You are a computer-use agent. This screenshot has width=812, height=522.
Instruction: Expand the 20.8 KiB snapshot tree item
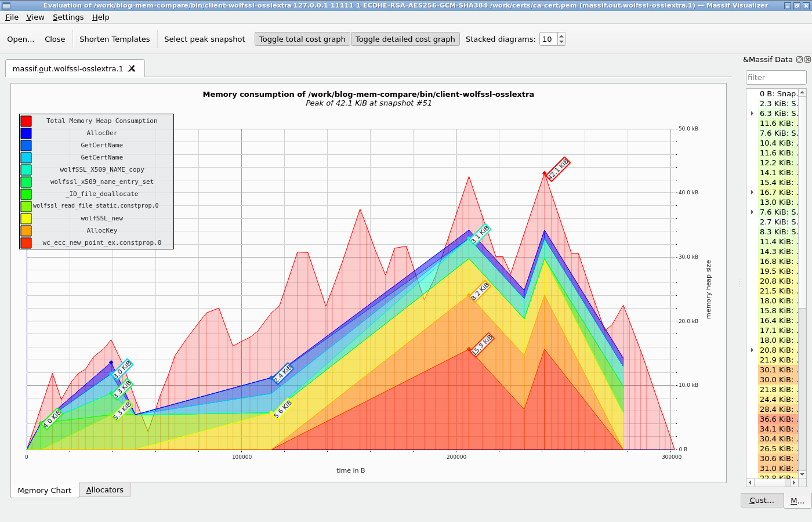point(752,350)
